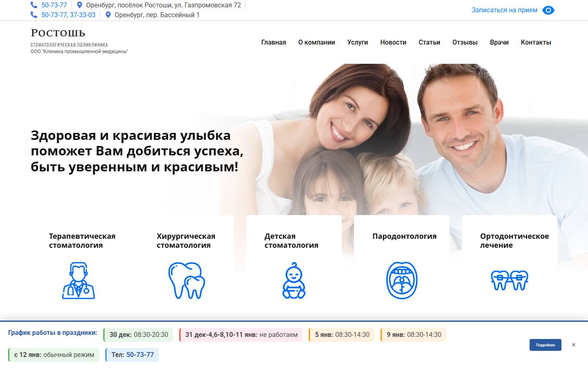
Task: Click the open mouth icon for Пародонтология
Action: (x=402, y=280)
